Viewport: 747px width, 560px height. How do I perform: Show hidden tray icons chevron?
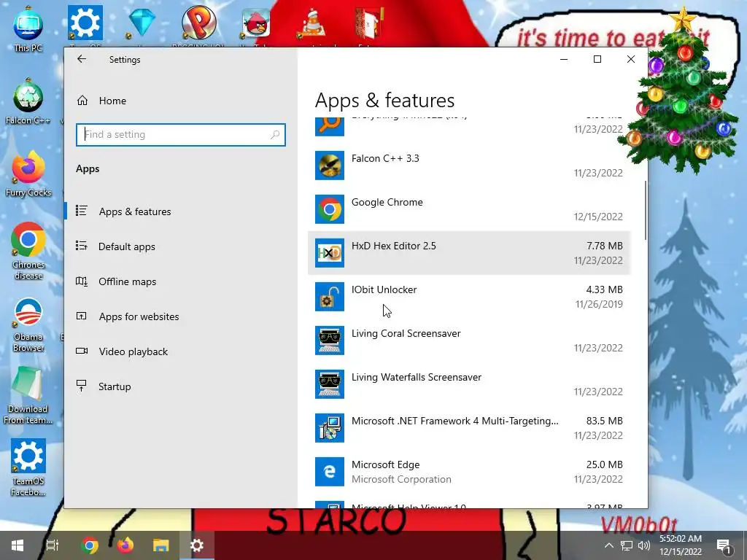[x=609, y=545]
